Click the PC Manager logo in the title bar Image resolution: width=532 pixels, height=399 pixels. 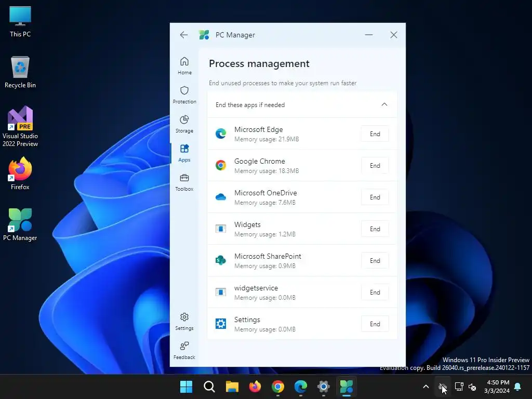coord(204,35)
